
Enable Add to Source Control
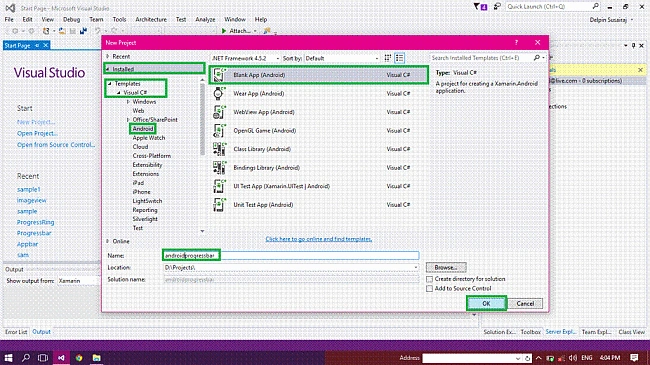click(x=429, y=289)
